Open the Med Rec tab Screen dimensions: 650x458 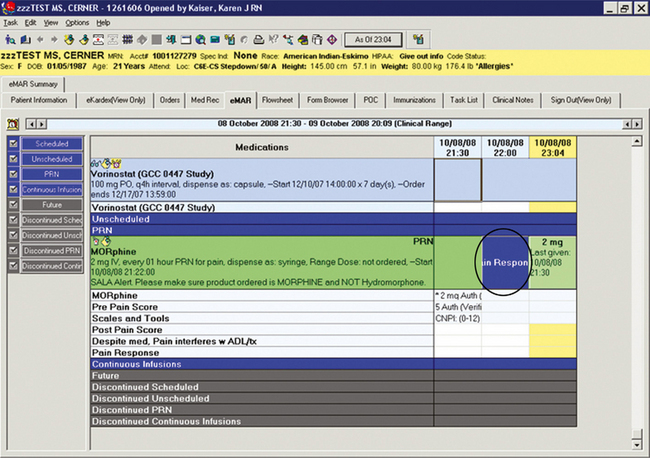[205, 100]
